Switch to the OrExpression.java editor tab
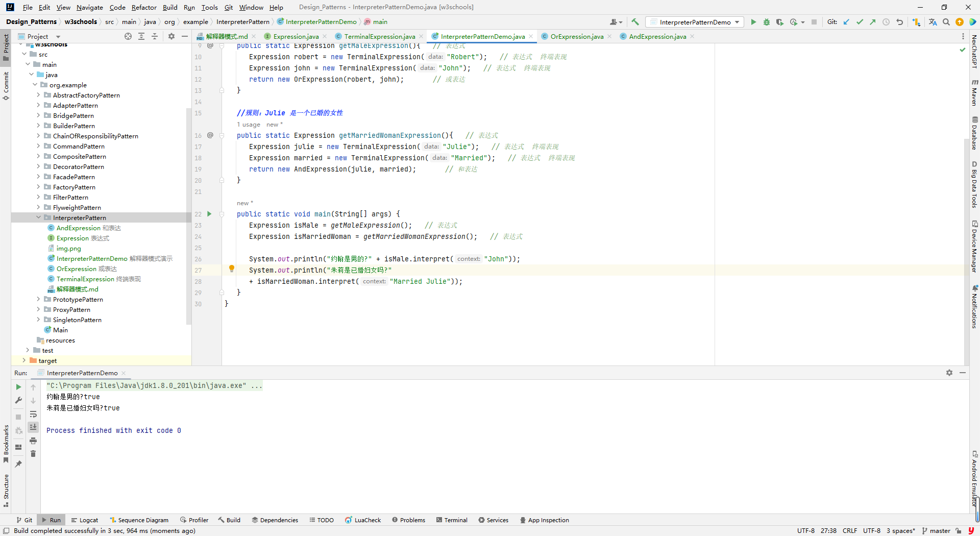 coord(576,36)
